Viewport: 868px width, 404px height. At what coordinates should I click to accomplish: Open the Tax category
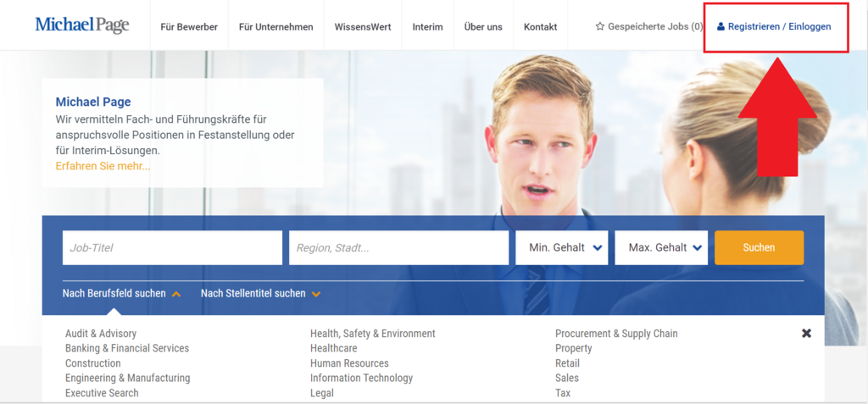pyautogui.click(x=563, y=393)
